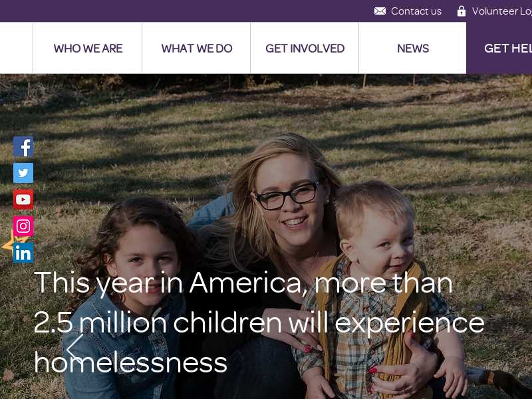
Task: Open the Instagram icon
Action: pyautogui.click(x=23, y=226)
